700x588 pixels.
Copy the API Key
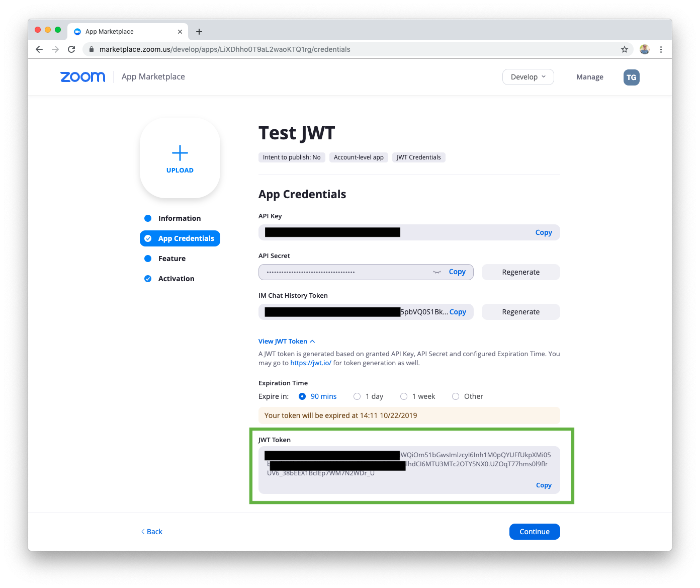544,232
